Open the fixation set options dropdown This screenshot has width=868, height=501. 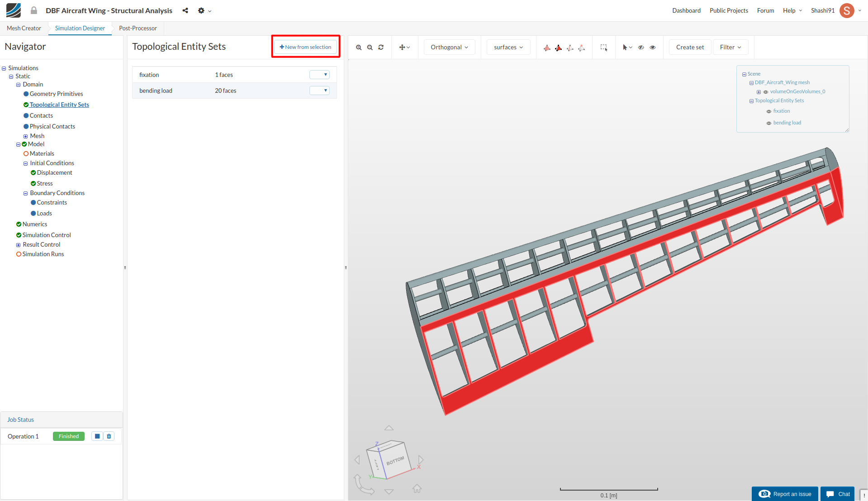(319, 75)
